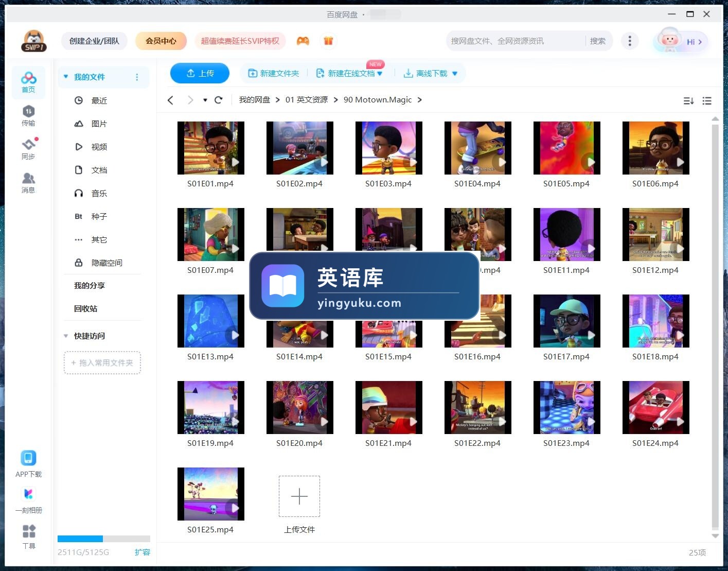Select S01E25.mp4 thumbnail
Viewport: 728px width, 571px height.
click(210, 494)
